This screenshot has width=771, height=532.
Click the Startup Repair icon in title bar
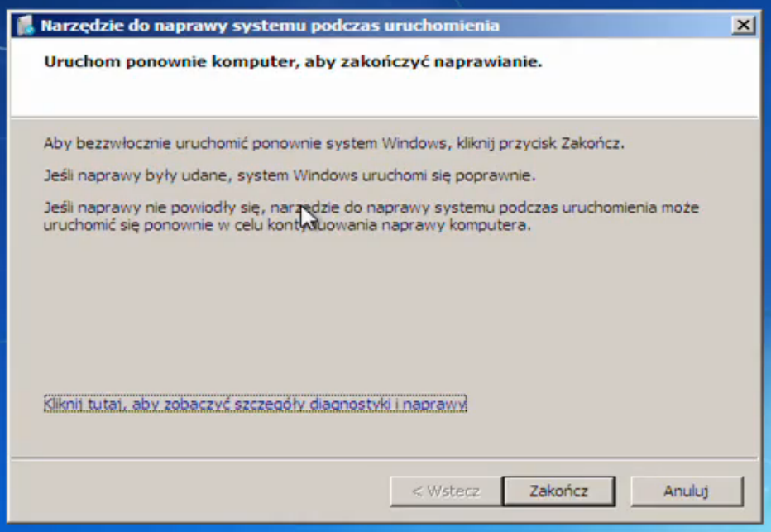[x=25, y=25]
